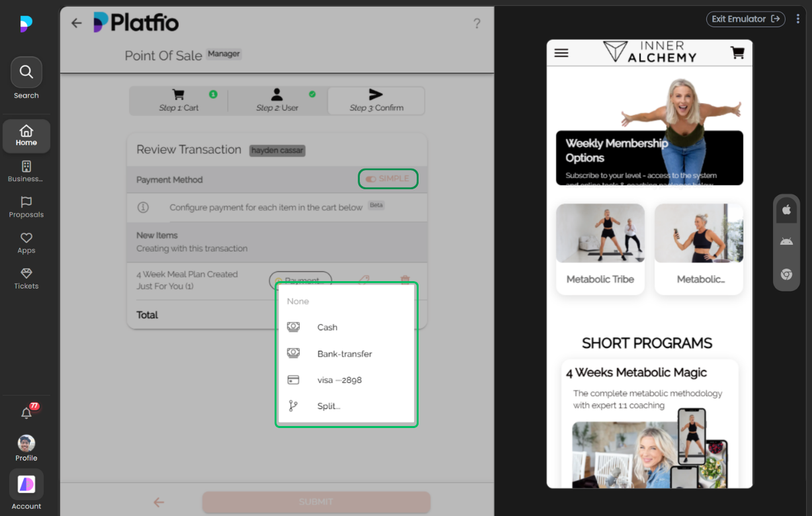Select visa ending 2898 payment option

[339, 380]
